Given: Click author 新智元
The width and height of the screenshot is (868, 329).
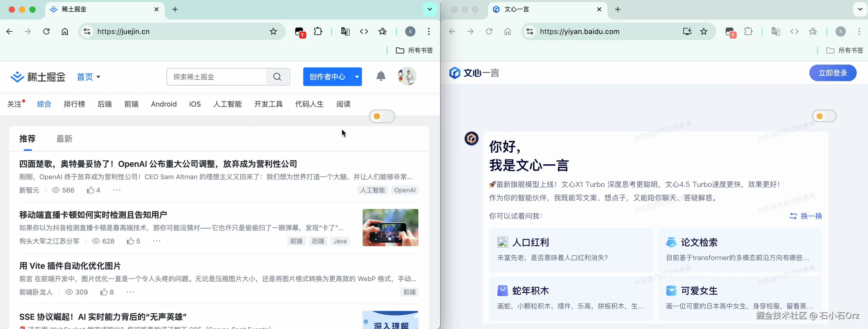Looking at the screenshot, I should tap(29, 190).
